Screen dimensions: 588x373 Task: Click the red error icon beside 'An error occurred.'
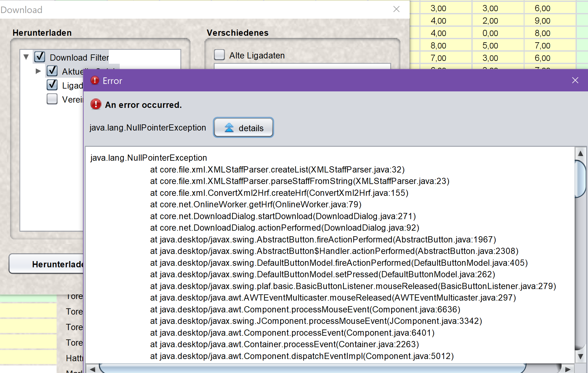(96, 104)
